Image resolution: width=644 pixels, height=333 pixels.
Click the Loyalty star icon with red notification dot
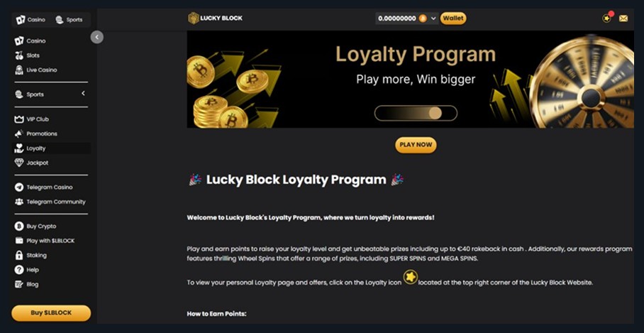pos(607,18)
